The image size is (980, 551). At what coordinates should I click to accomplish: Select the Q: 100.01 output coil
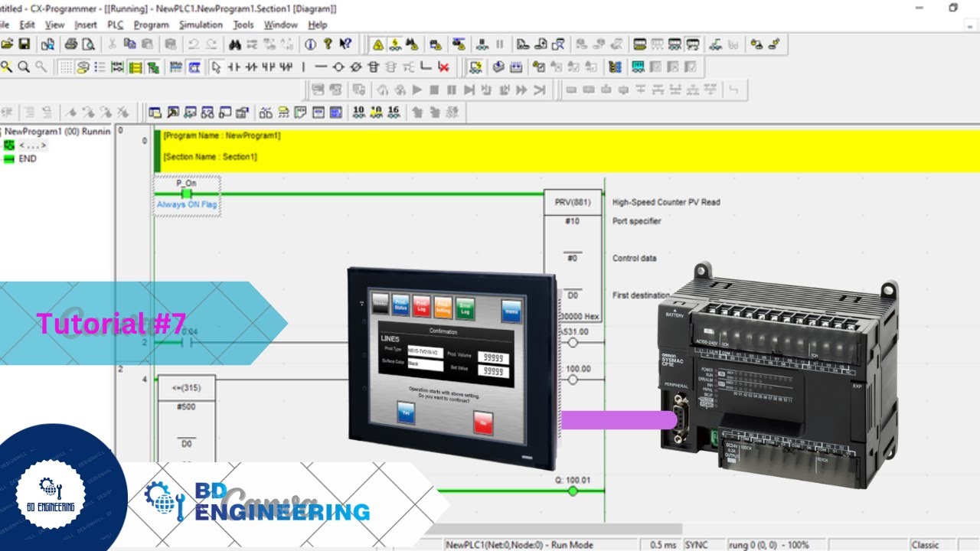pos(572,491)
